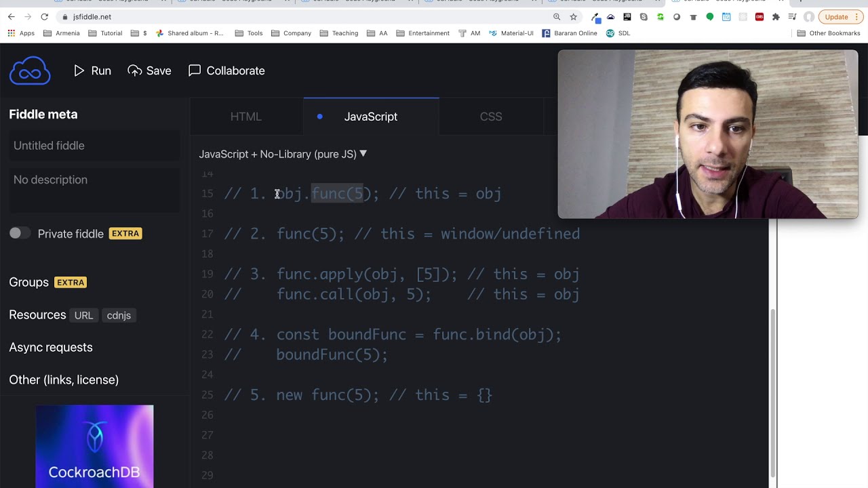Screen dimensions: 868x488
Task: Open the TG calendar extension icon
Action: 726,17
